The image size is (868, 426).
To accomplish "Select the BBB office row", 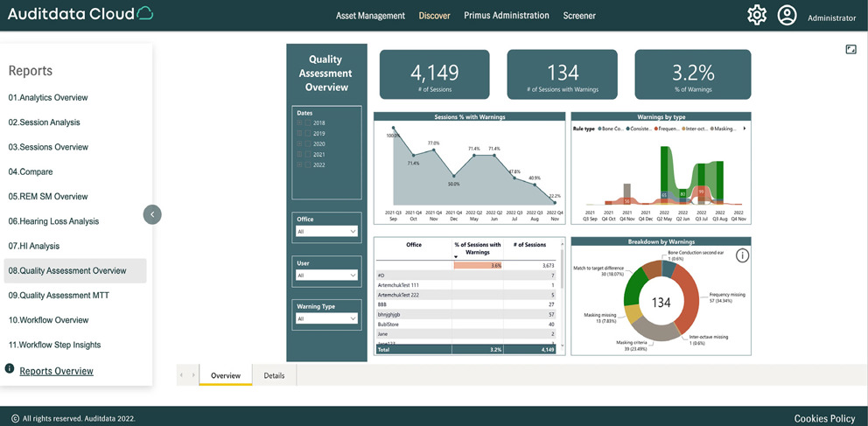I will (468, 304).
